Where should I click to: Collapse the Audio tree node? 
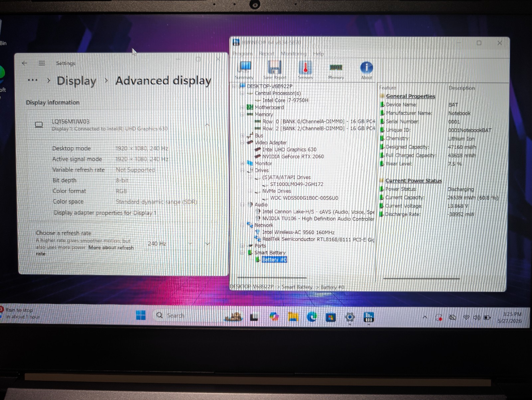[242, 205]
